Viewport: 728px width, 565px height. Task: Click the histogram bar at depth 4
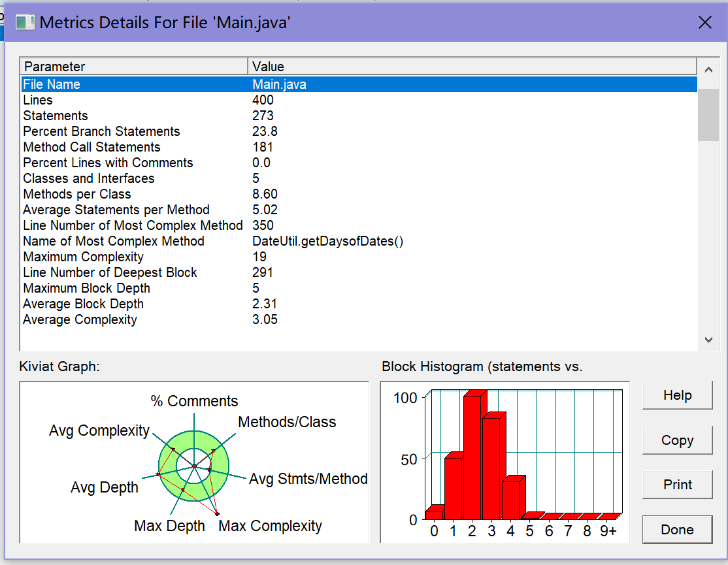click(x=511, y=499)
